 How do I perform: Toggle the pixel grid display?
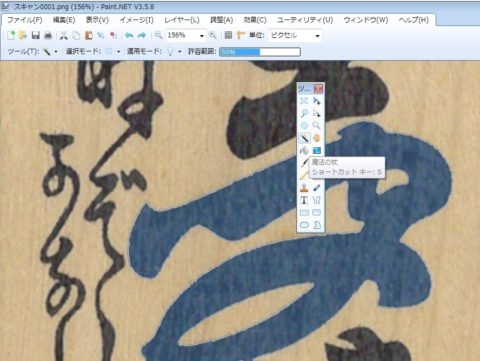[228, 35]
